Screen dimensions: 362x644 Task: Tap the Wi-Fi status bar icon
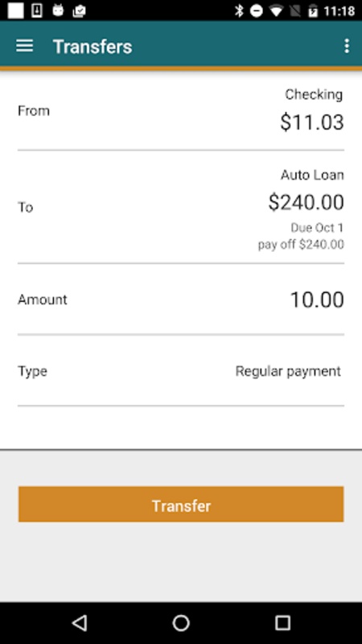pos(276,11)
